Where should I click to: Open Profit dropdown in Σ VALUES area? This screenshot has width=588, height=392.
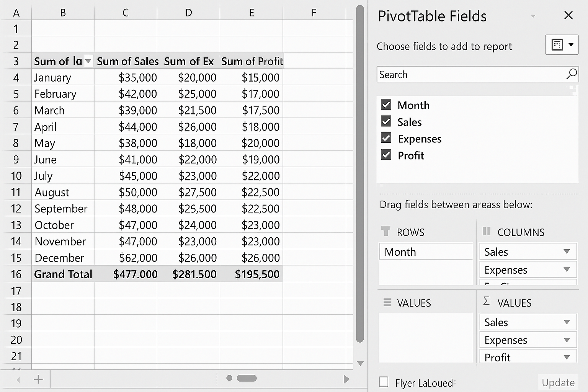tap(567, 357)
